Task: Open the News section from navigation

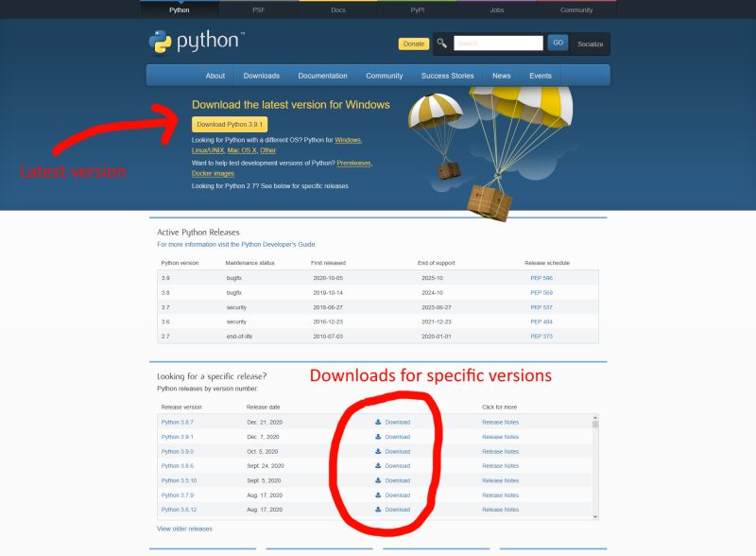Action: 501,75
